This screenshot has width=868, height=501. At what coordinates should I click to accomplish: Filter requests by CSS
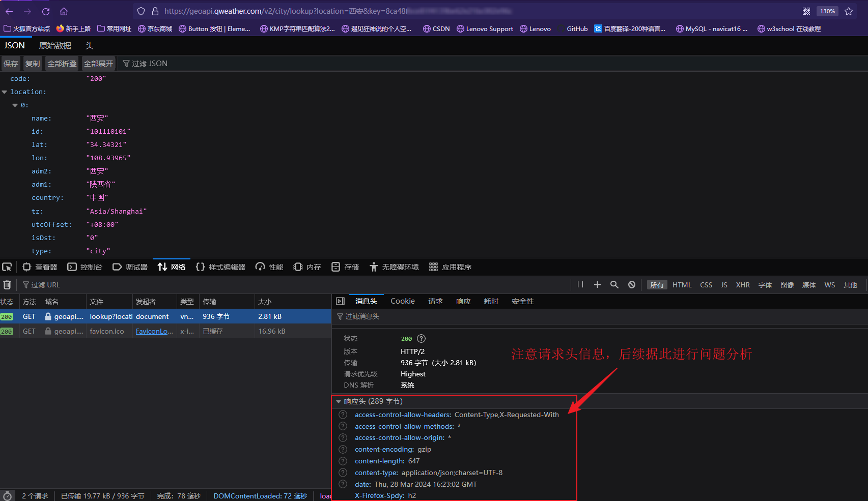click(706, 285)
